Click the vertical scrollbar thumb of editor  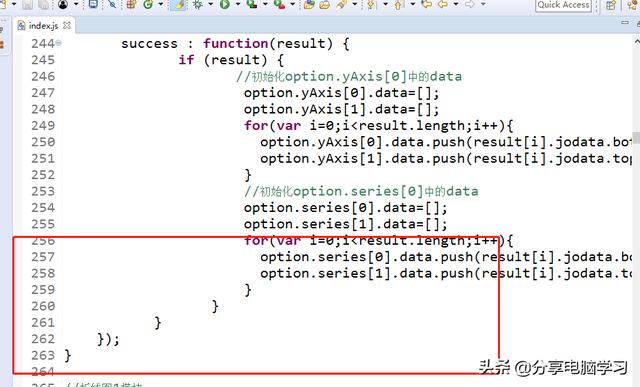(636, 138)
